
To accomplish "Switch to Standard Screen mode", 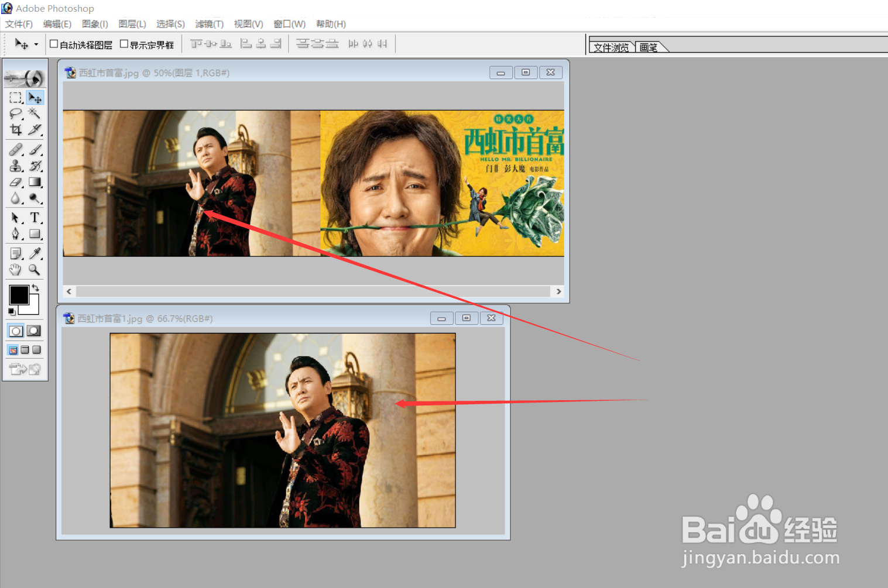I will pos(13,350).
